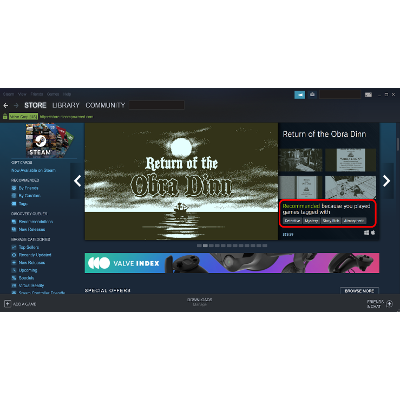Viewport: 400px width, 400px height.
Task: Go forward with the right navigation arrow
Action: [x=16, y=106]
